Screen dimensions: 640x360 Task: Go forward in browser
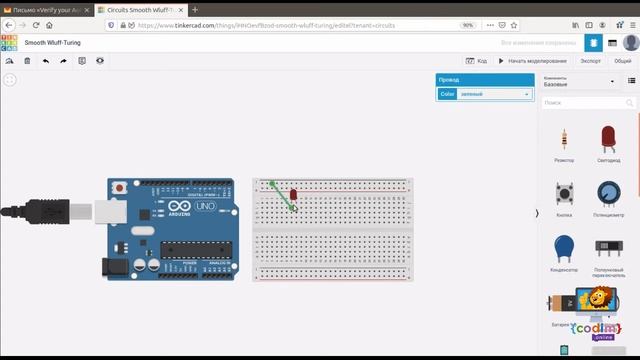[22, 25]
